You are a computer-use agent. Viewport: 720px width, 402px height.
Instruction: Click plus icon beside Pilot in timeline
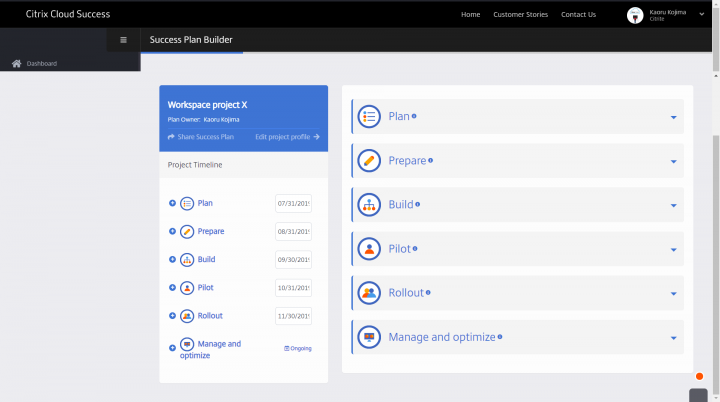(x=172, y=288)
